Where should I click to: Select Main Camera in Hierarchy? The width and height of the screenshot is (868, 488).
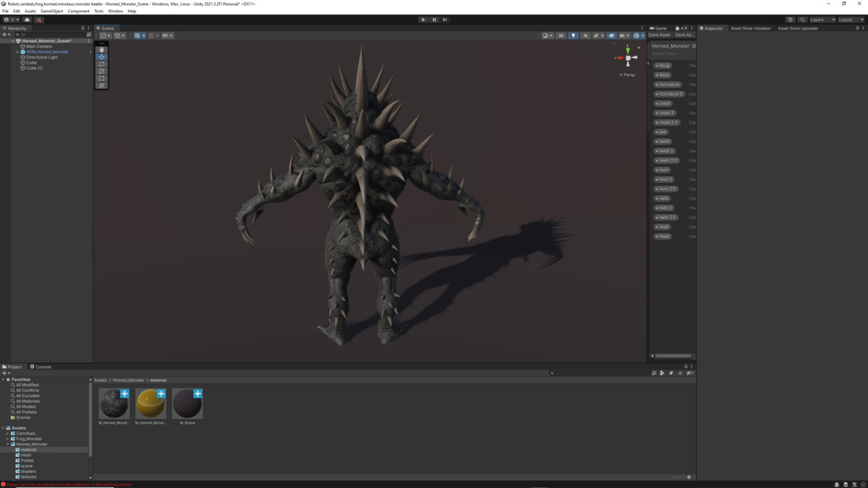(x=39, y=46)
